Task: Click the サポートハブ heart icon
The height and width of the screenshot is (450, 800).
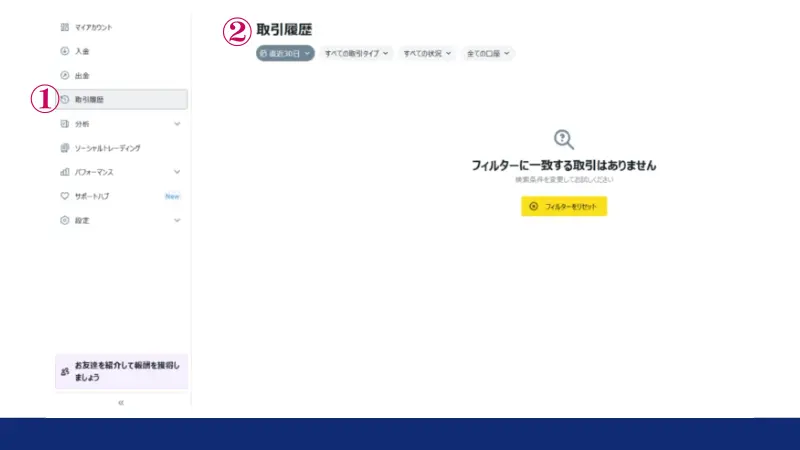Action: point(65,196)
